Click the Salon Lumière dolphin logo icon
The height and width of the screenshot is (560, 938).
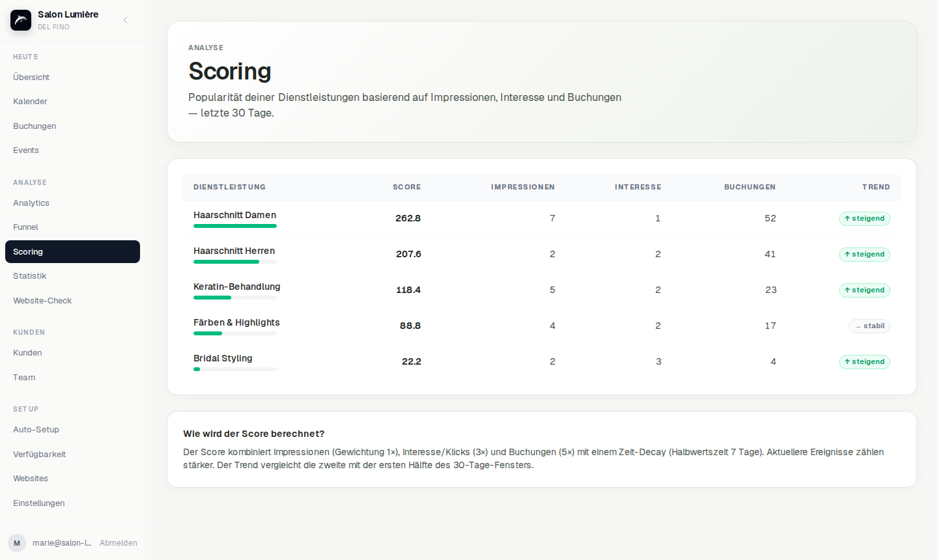click(21, 20)
